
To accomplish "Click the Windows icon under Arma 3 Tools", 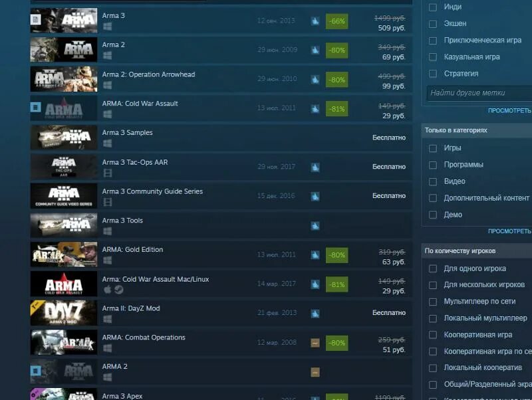I will coord(107,231).
